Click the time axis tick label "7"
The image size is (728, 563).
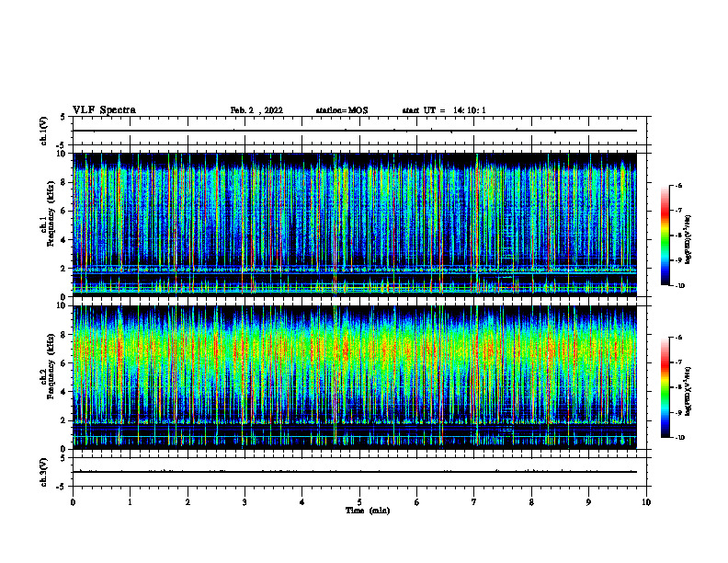point(474,502)
